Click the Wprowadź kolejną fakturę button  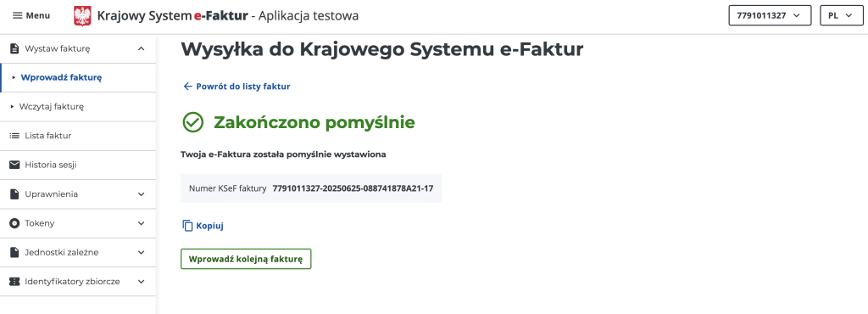[x=246, y=259]
